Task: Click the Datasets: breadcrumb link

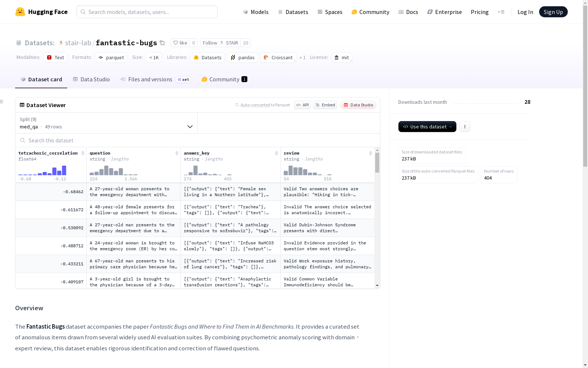Action: coord(40,43)
